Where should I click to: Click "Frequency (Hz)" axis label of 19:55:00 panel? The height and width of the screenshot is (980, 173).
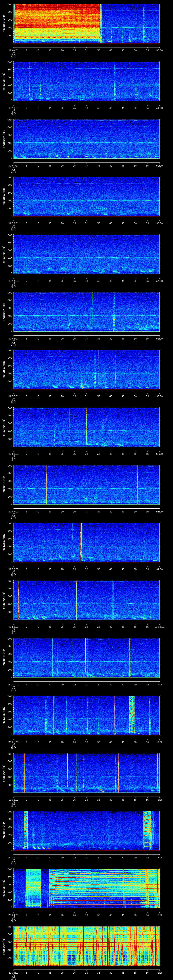(x=4, y=369)
